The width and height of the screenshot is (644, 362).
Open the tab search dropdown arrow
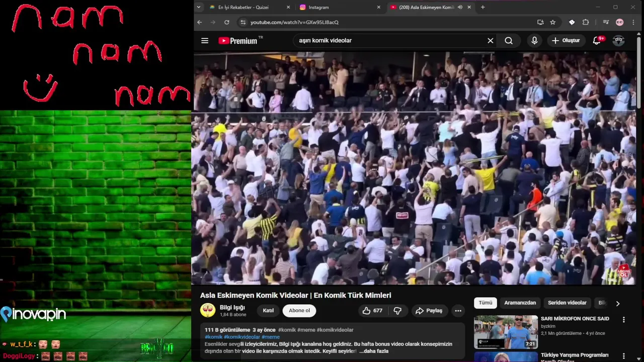(x=199, y=7)
